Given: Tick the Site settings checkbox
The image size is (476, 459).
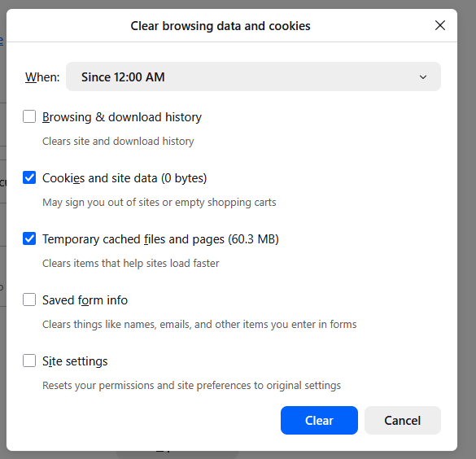Looking at the screenshot, I should tap(29, 361).
